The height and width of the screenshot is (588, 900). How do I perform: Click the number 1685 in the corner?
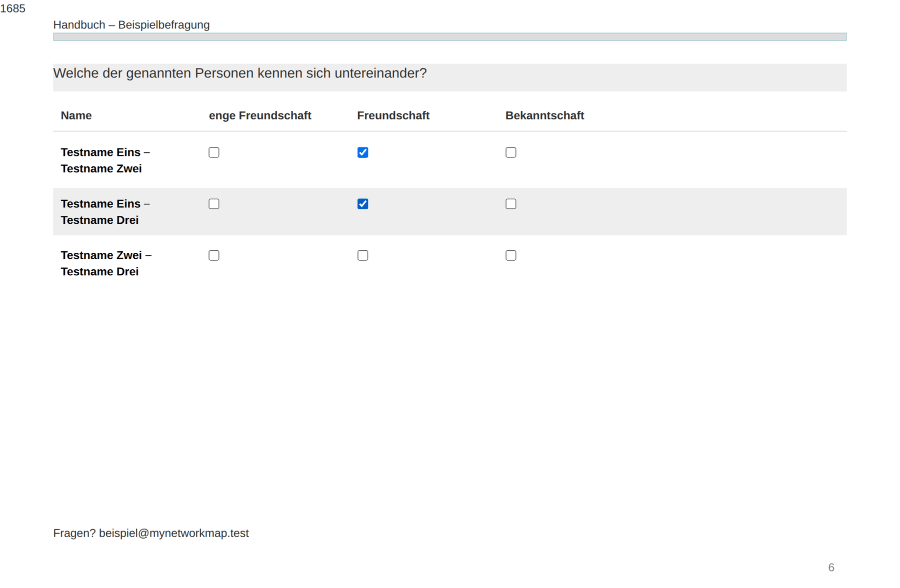[12, 8]
